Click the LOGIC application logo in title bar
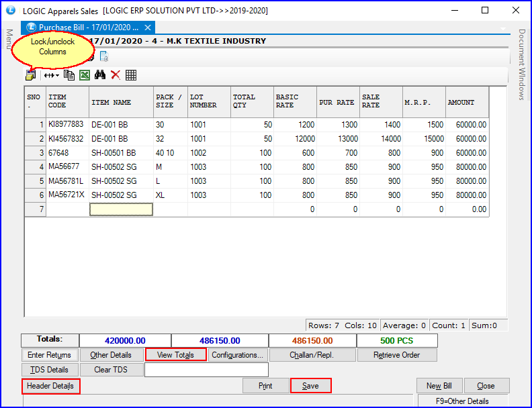Image resolution: width=532 pixels, height=408 pixels. click(x=11, y=10)
